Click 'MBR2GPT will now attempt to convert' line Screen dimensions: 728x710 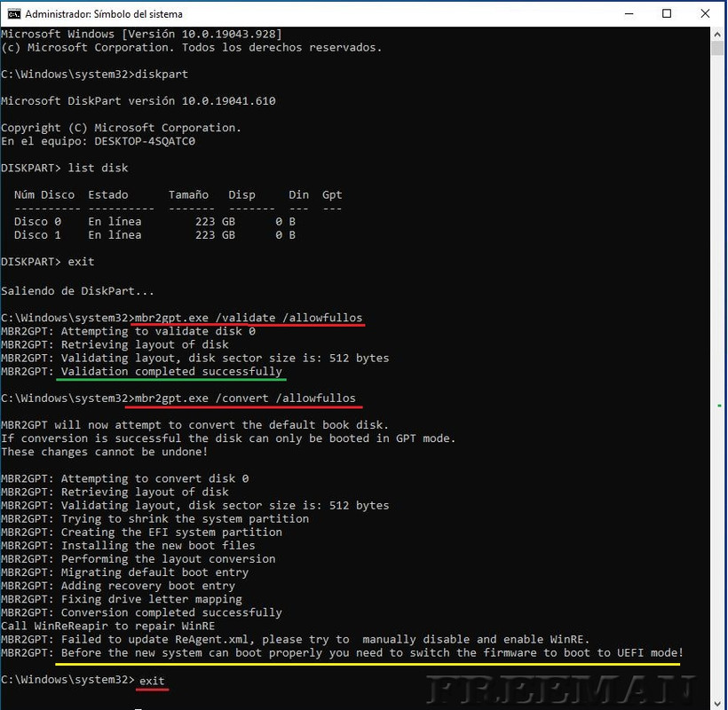pyautogui.click(x=195, y=425)
